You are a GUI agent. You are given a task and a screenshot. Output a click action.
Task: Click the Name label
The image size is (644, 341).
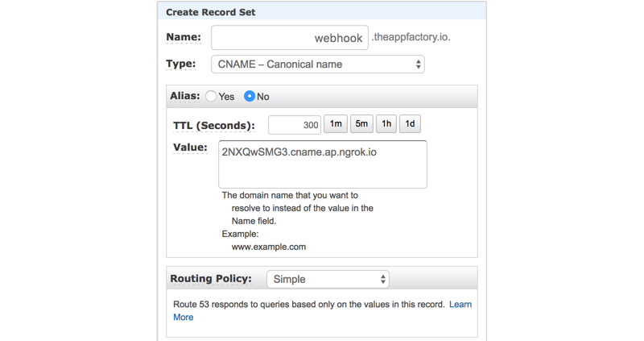coord(184,37)
